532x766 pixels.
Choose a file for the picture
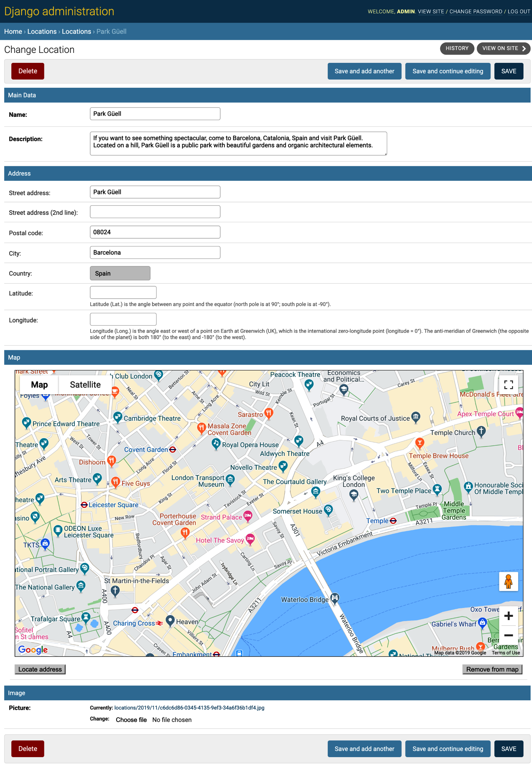[131, 720]
